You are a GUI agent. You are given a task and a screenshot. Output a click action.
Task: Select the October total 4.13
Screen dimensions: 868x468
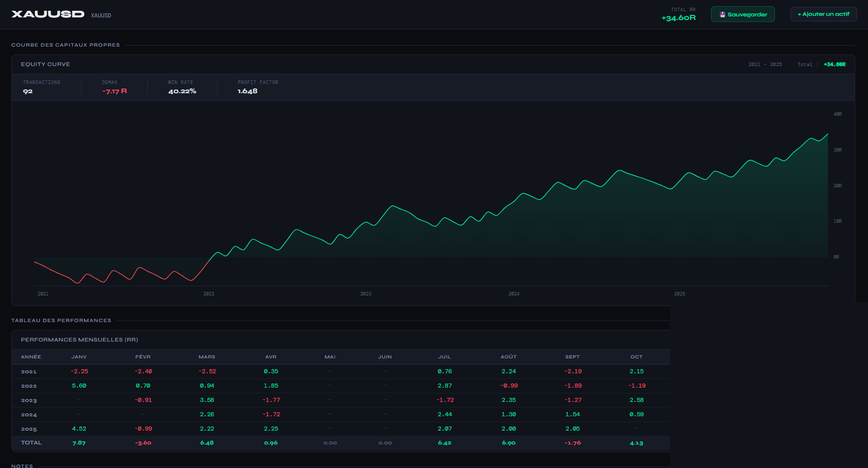[x=637, y=443]
